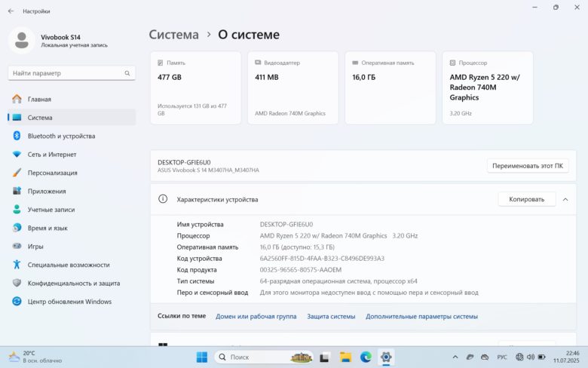Click the product code 00325-96565-80575-AAOEM

click(301, 270)
